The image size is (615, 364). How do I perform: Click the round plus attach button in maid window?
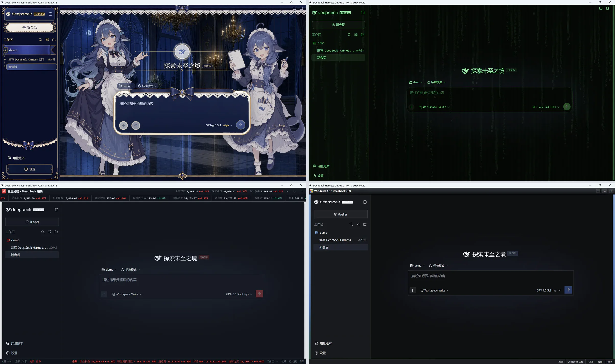123,125
